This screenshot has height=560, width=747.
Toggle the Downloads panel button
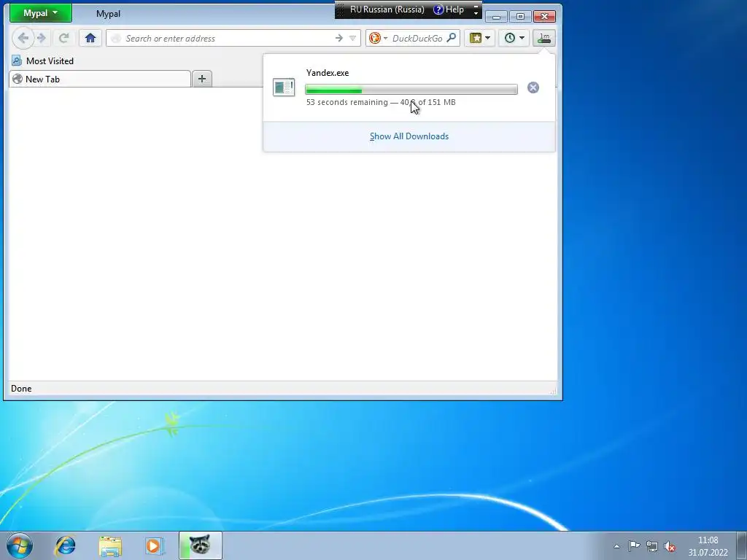544,38
